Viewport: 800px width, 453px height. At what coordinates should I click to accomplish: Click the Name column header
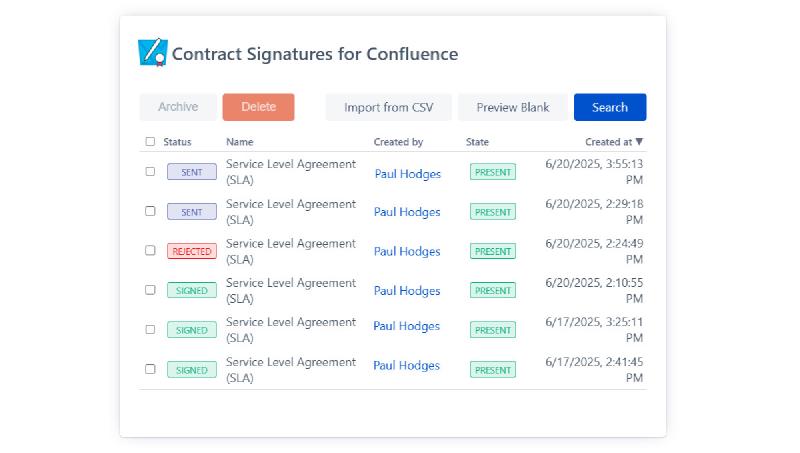click(x=240, y=142)
